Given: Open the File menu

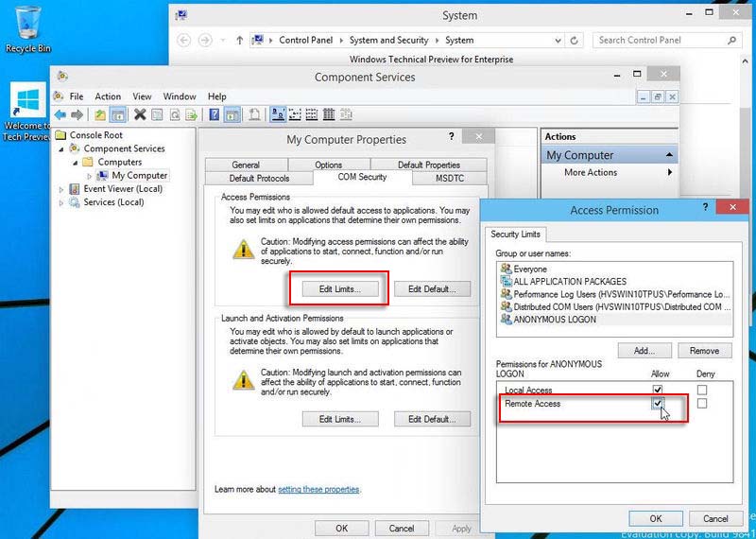Looking at the screenshot, I should click(77, 96).
